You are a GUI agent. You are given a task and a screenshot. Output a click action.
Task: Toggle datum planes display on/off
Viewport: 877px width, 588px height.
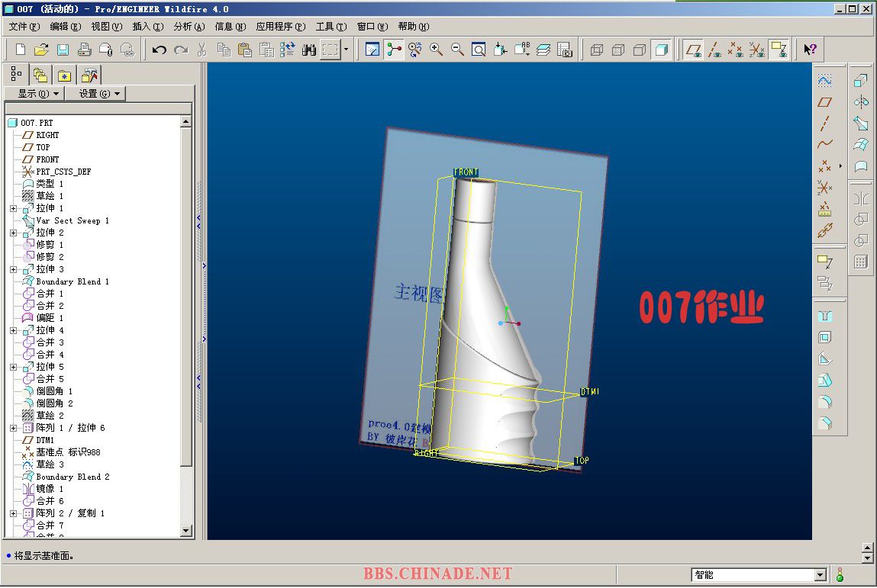[x=693, y=50]
